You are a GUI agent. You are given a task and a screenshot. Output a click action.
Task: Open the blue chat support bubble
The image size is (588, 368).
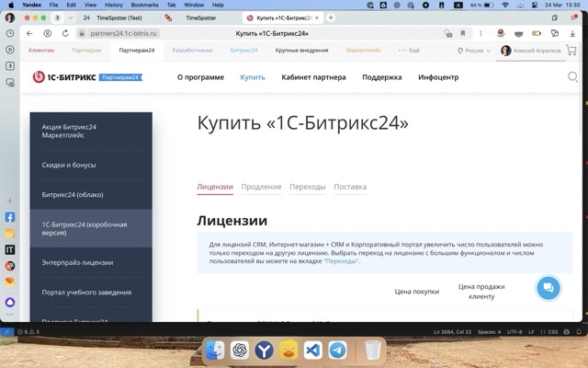point(548,287)
